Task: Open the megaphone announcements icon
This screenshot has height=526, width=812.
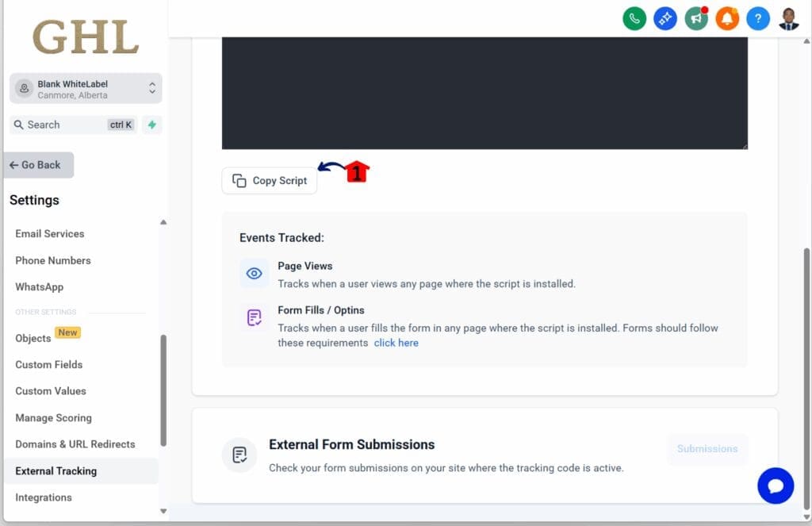Action: (696, 18)
